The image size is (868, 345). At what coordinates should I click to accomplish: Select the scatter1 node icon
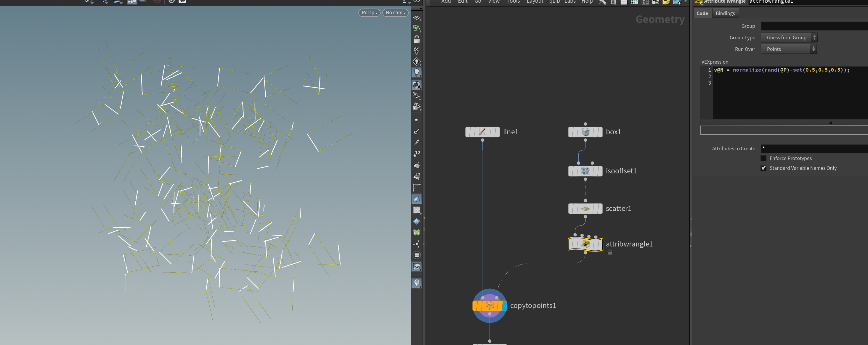click(x=585, y=209)
